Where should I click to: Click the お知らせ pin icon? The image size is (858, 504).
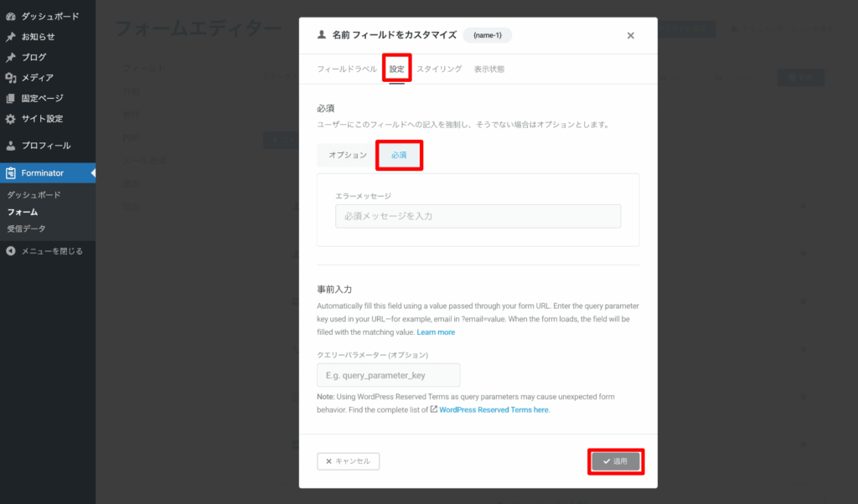pyautogui.click(x=10, y=37)
